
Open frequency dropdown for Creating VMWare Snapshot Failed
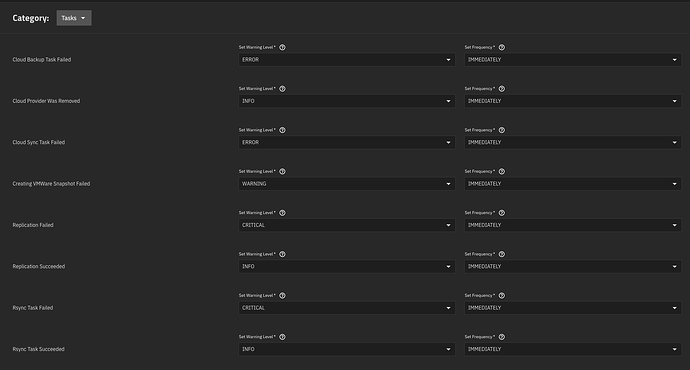pyautogui.click(x=573, y=184)
